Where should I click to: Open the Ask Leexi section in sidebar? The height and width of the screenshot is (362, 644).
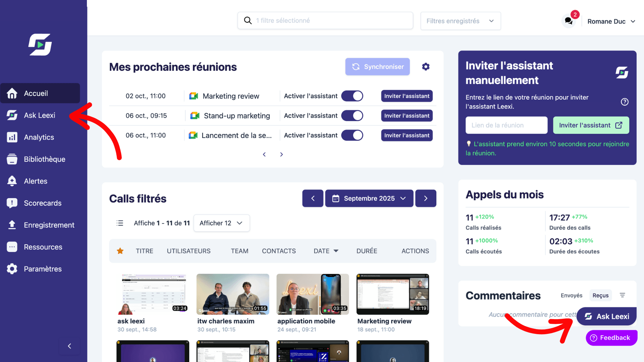click(x=39, y=115)
